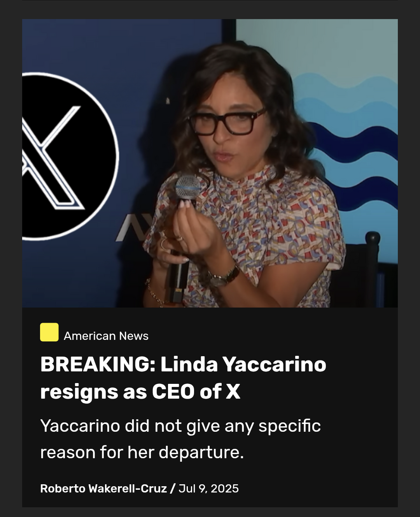
Task: Click the yellow square category icon
Action: pyautogui.click(x=49, y=332)
